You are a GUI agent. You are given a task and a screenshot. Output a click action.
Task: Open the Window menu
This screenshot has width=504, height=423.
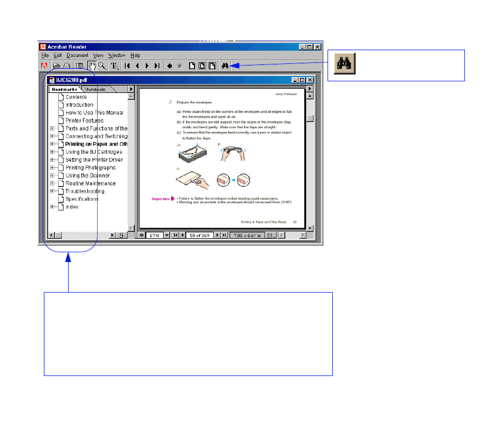[x=117, y=55]
